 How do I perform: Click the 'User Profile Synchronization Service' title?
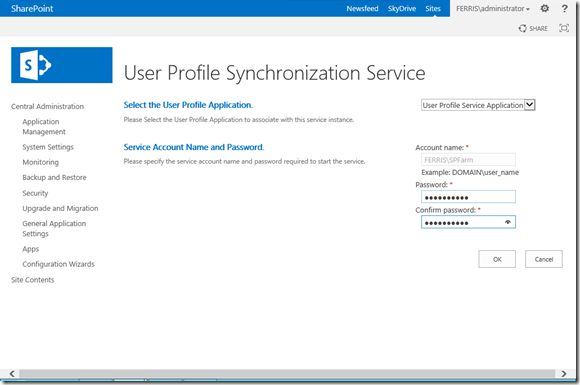[274, 73]
